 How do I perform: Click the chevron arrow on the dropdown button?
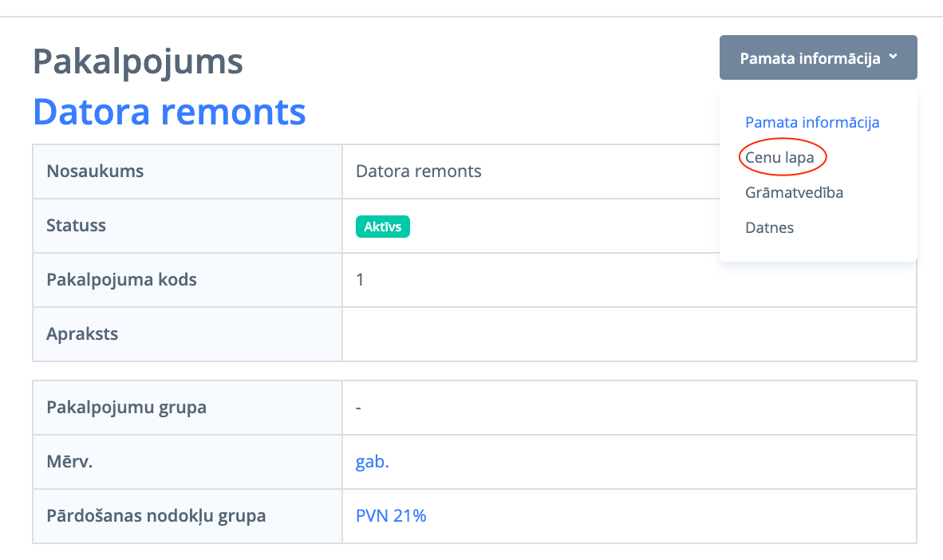(894, 57)
